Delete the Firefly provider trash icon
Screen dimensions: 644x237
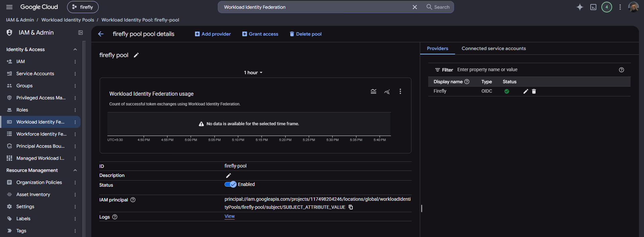pyautogui.click(x=534, y=91)
